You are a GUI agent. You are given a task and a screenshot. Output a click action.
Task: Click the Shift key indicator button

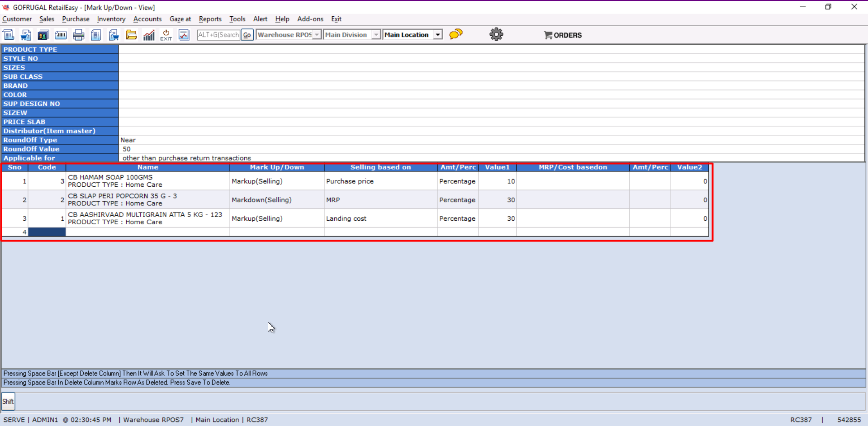tap(8, 402)
